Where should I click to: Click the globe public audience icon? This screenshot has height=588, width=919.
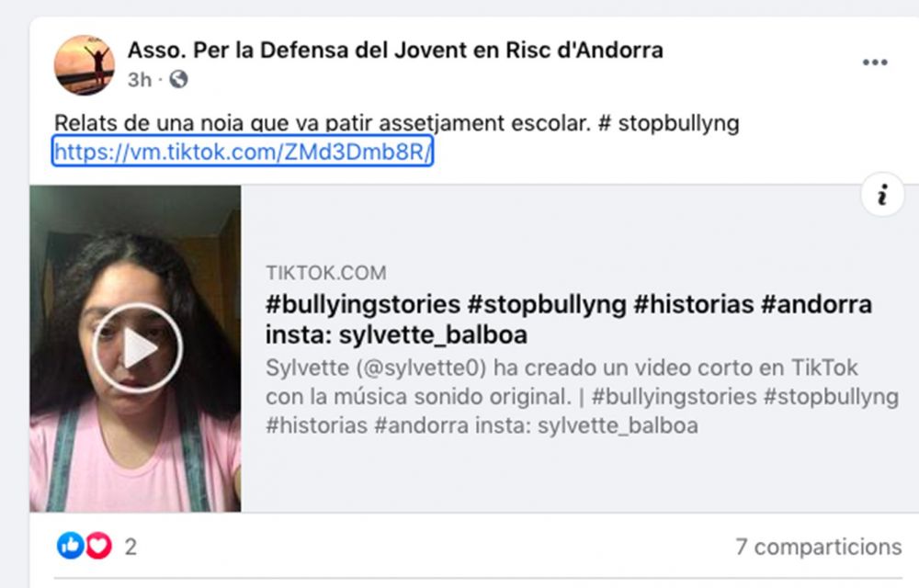click(x=178, y=80)
